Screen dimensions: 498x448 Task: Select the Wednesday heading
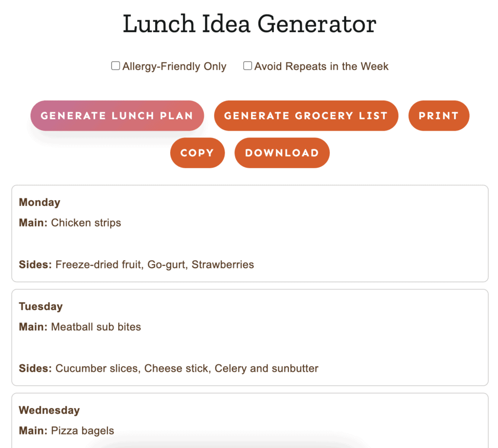(x=49, y=410)
